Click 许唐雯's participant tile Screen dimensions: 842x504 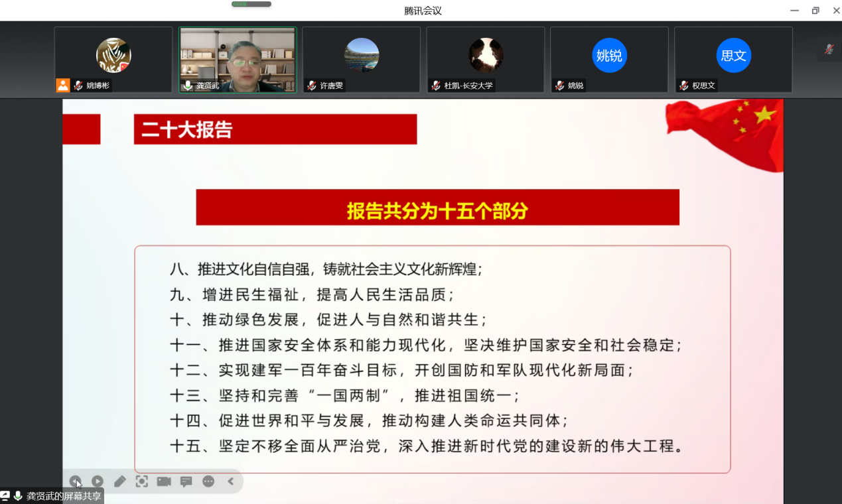point(362,60)
